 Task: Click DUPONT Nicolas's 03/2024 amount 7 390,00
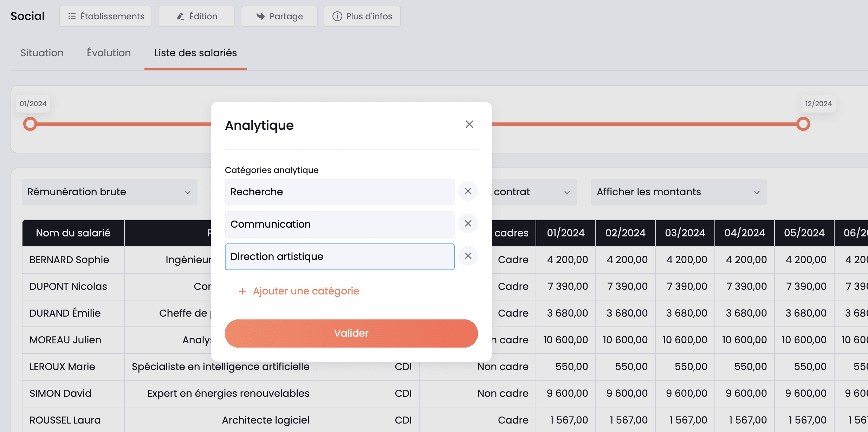point(685,286)
